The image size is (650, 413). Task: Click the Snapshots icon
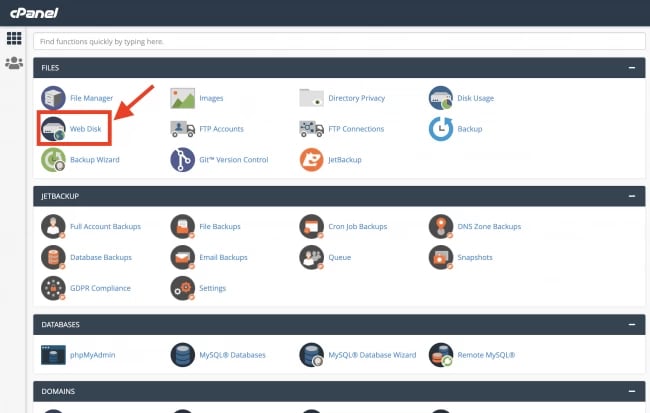coord(441,257)
